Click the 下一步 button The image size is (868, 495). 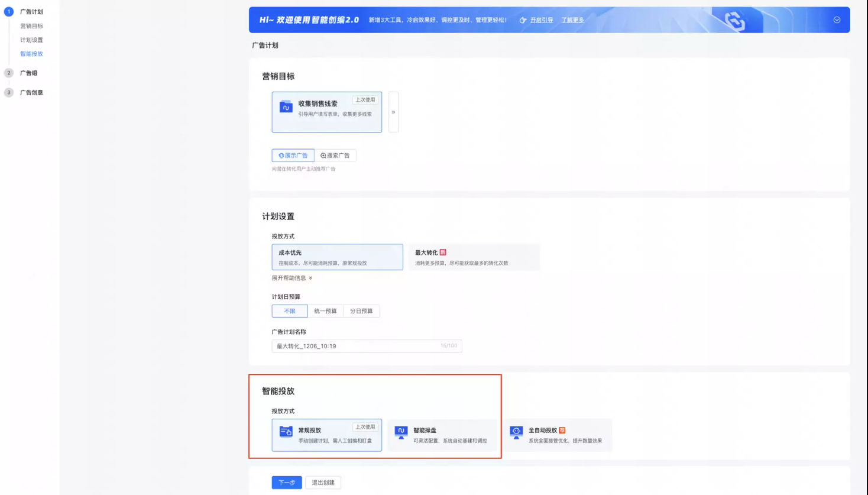286,482
